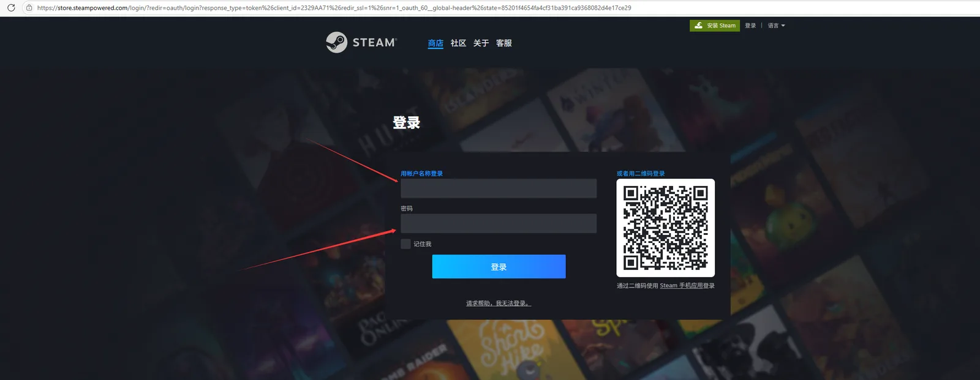Open the 请求帮助，我无法登录 help link
Screen dimensions: 980x380
click(x=499, y=304)
